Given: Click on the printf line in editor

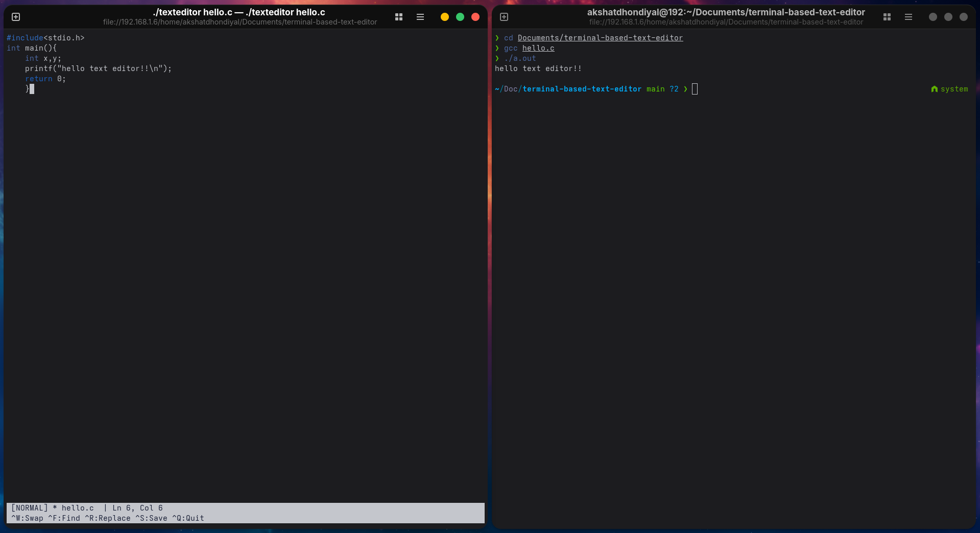Looking at the screenshot, I should [98, 68].
